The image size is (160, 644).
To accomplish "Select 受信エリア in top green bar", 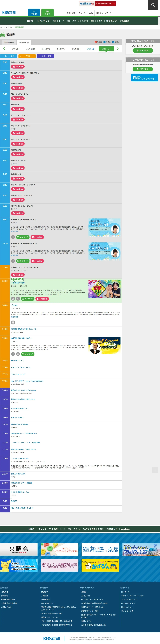I will 111,21.
